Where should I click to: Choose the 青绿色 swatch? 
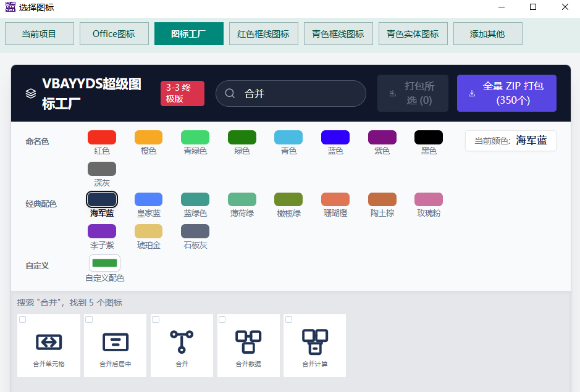pyautogui.click(x=195, y=138)
